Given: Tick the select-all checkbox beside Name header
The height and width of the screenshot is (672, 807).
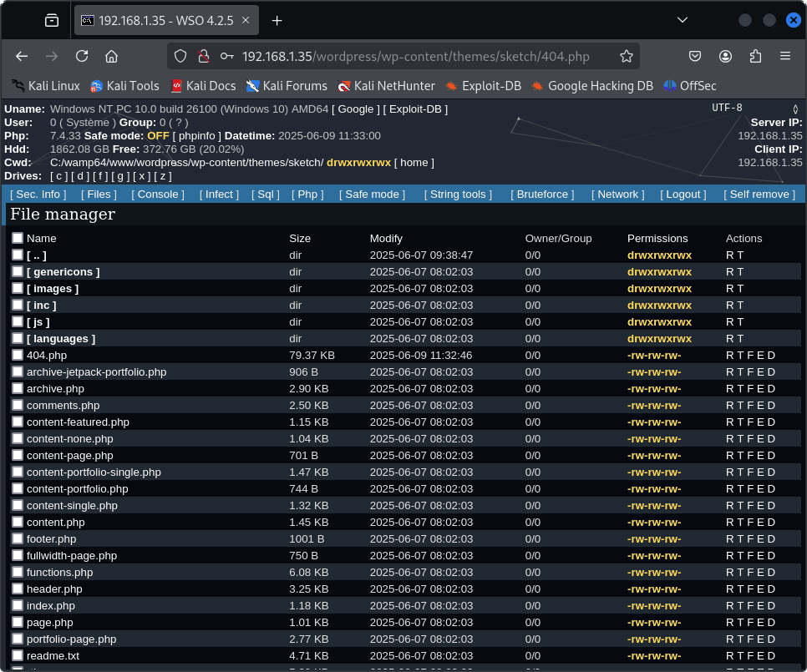Looking at the screenshot, I should pos(18,238).
